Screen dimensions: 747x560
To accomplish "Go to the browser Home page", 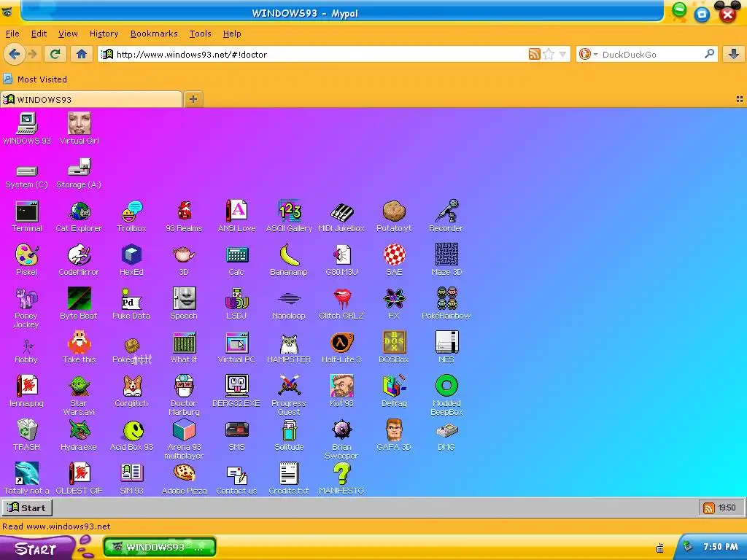I will coord(82,54).
